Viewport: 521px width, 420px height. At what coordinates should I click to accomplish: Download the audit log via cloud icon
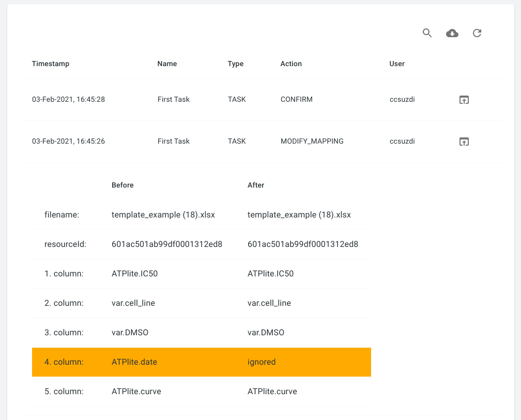[452, 33]
